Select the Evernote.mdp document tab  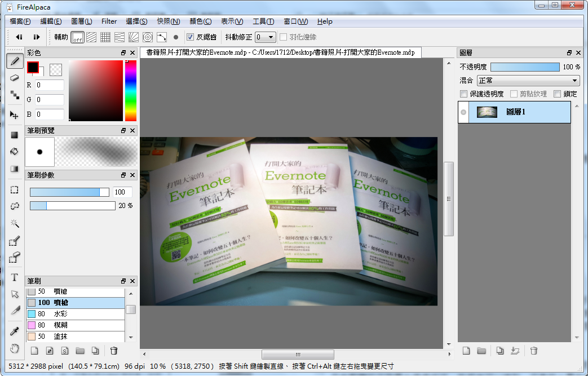[281, 52]
